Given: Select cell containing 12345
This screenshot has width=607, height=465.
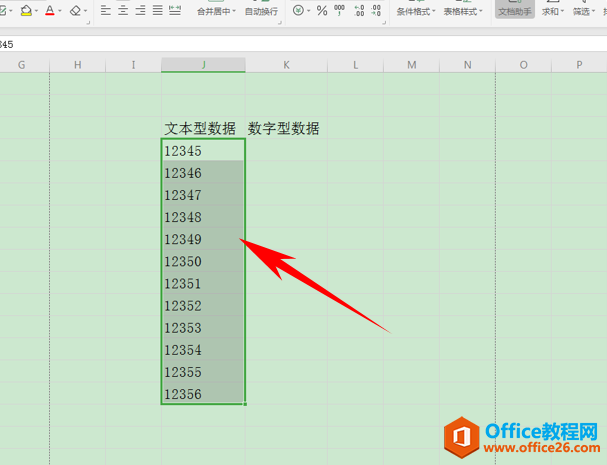Looking at the screenshot, I should (x=203, y=150).
